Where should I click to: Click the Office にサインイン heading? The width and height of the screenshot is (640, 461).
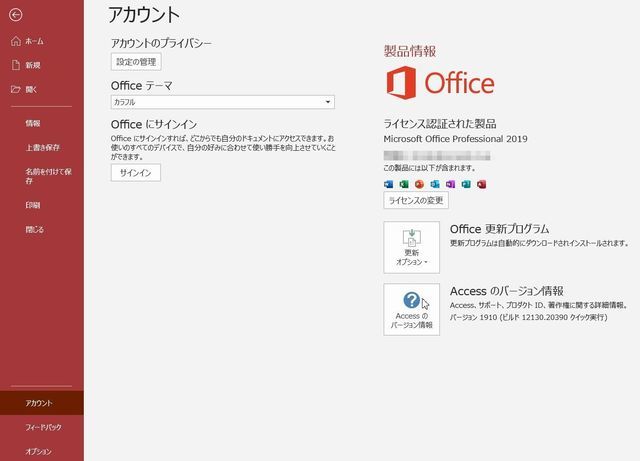(154, 124)
